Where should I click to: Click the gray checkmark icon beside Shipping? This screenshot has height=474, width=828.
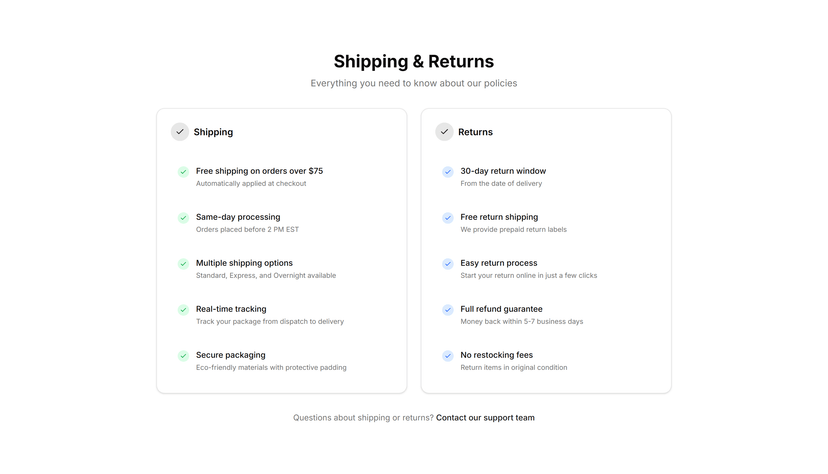[180, 132]
